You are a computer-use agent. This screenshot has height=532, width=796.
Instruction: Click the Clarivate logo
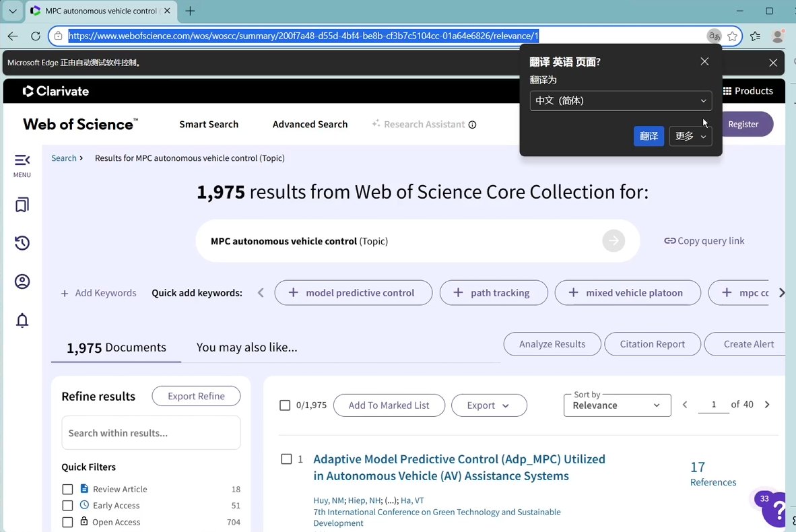[56, 91]
